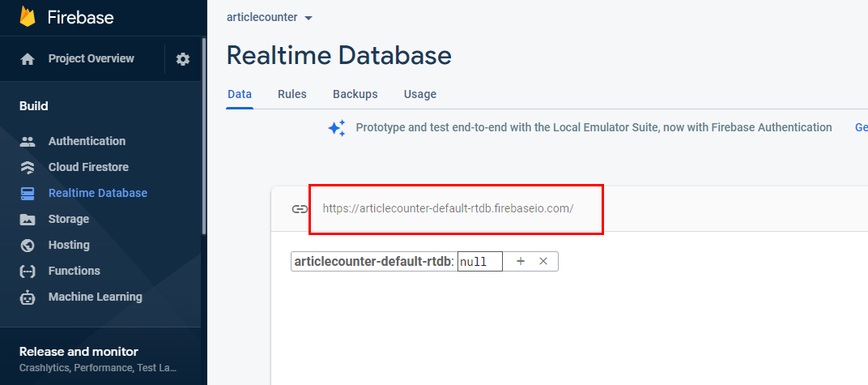Open project settings gear icon
This screenshot has width=868, height=385.
coord(183,59)
